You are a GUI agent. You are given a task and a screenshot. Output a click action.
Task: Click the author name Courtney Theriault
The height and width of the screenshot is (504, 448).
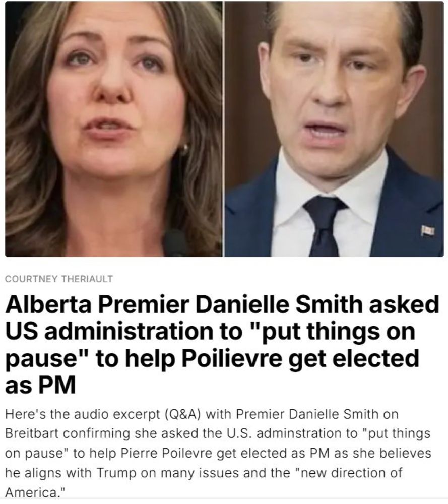(59, 279)
